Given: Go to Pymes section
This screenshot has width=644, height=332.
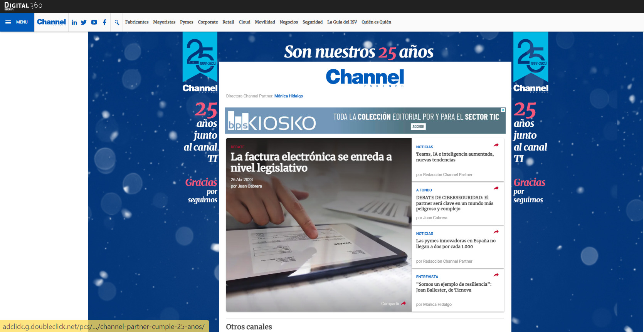Looking at the screenshot, I should pos(187,22).
